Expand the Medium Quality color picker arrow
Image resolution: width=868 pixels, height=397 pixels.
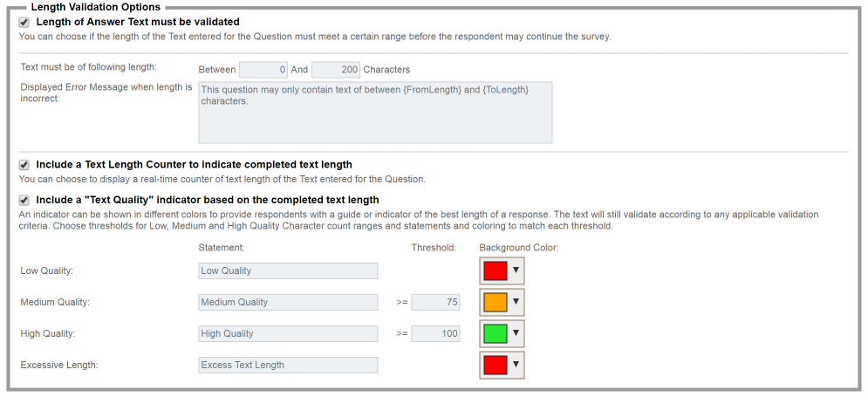pos(516,302)
